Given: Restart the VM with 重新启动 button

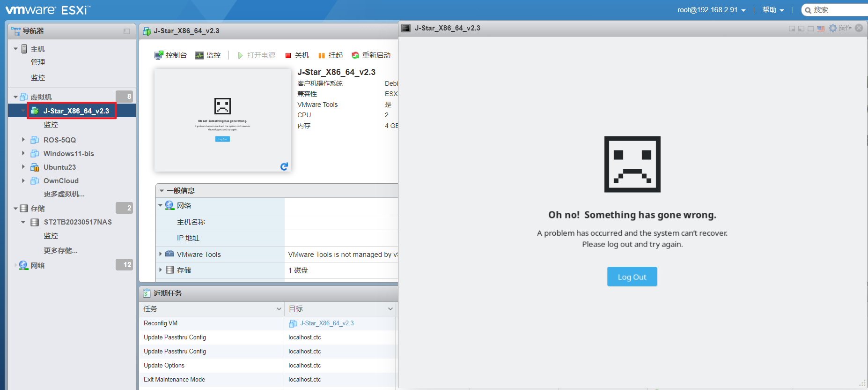Looking at the screenshot, I should click(371, 55).
